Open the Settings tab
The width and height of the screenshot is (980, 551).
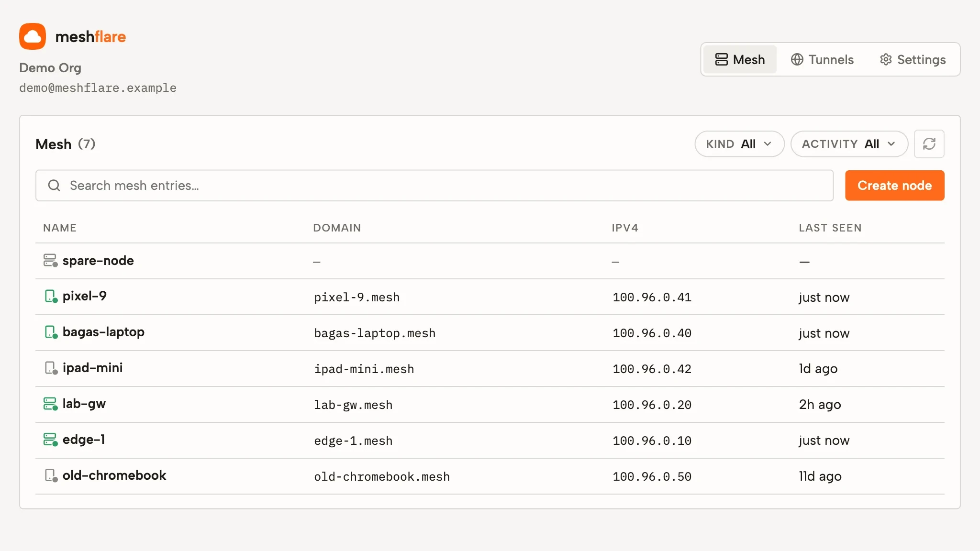913,60
